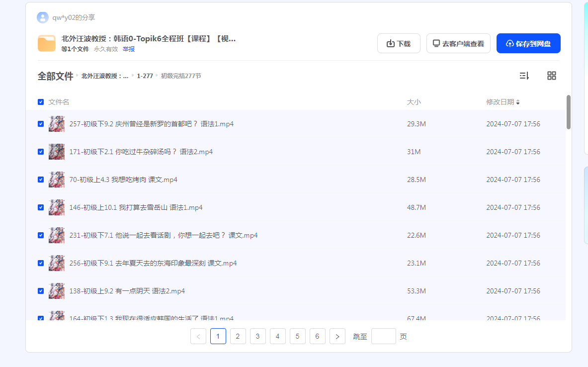This screenshot has width=588, height=367.
Task: Toggle the select-all 文件名 checkbox
Action: coord(41,102)
